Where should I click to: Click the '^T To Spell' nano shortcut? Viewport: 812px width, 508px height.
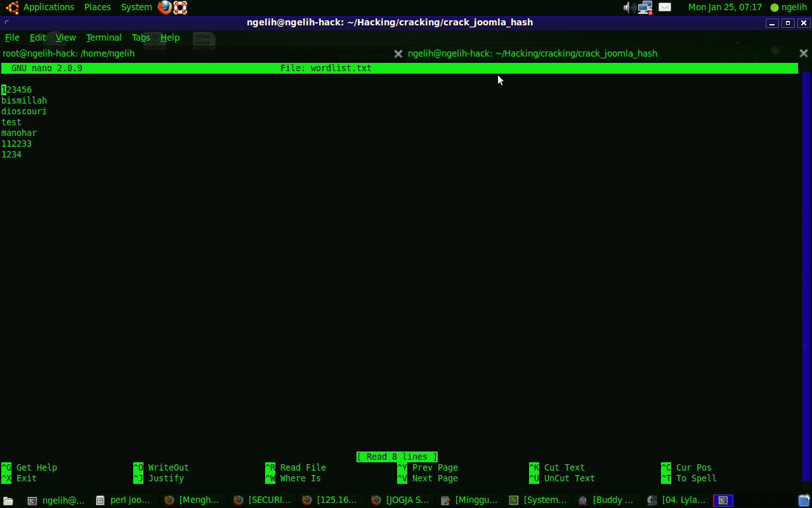pos(689,478)
